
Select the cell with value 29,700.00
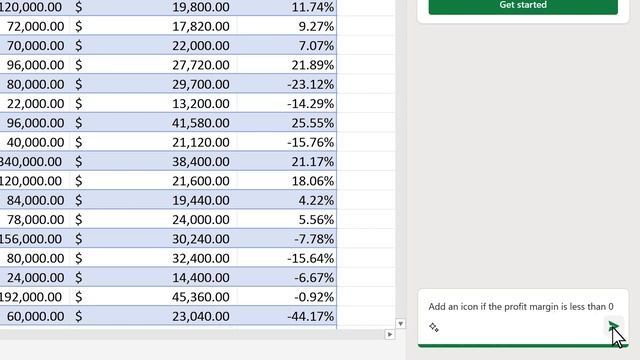click(x=153, y=84)
